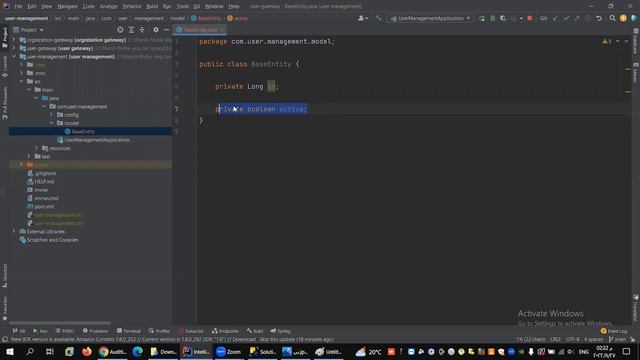This screenshot has width=640, height=360.
Task: Toggle the Favorites tool window side tab
Action: [5, 308]
